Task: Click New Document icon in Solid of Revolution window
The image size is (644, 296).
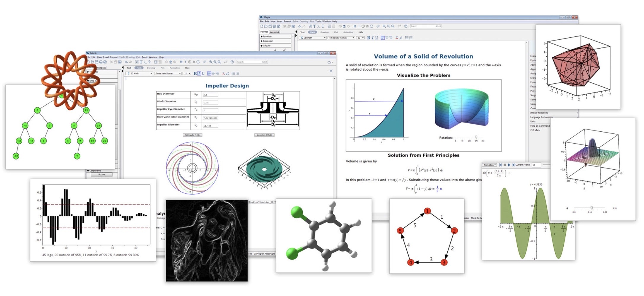Action: click(262, 26)
